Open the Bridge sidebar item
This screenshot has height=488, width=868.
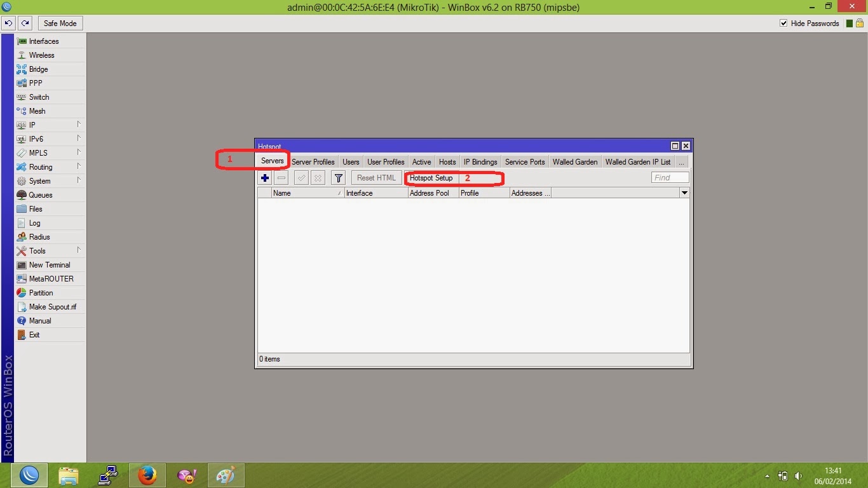tap(50, 69)
